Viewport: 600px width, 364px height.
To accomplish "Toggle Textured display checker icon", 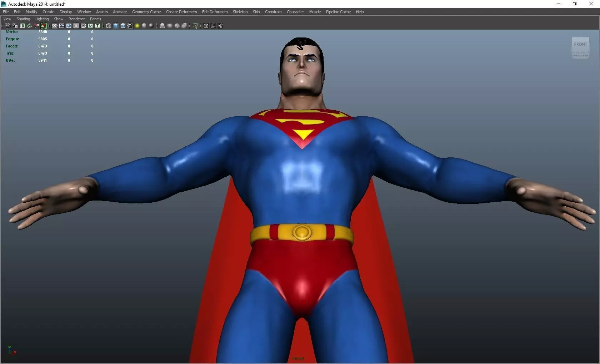I will click(x=130, y=26).
